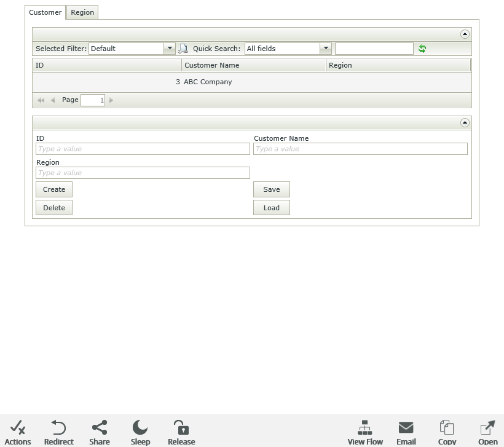The height and width of the screenshot is (447, 504).
Task: Click the Email envelope icon
Action: click(406, 428)
